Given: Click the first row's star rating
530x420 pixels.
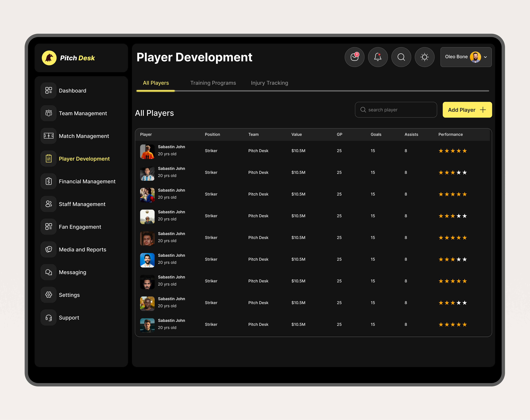Looking at the screenshot, I should click(452, 151).
